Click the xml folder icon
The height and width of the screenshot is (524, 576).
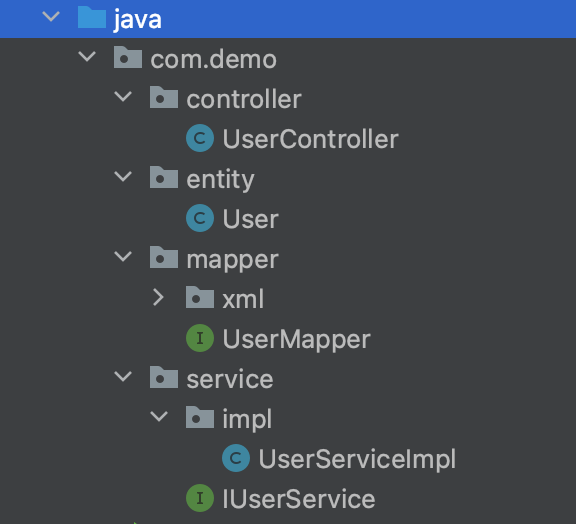200,297
